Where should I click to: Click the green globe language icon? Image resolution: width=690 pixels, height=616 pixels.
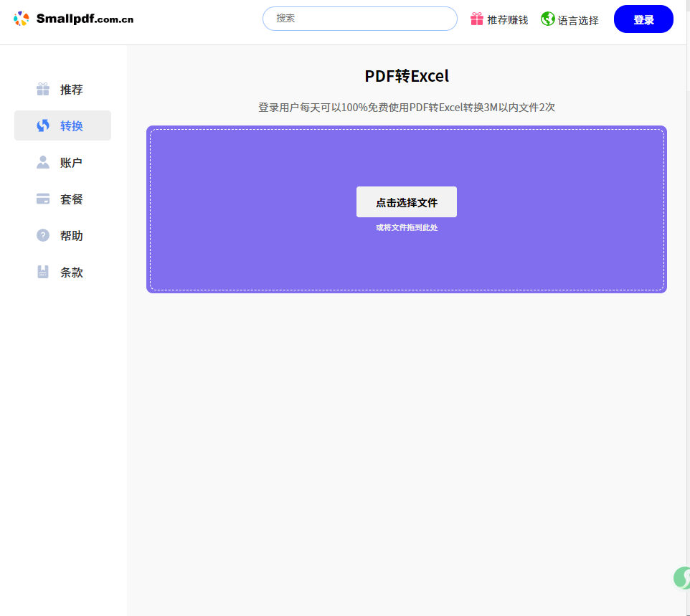point(547,19)
